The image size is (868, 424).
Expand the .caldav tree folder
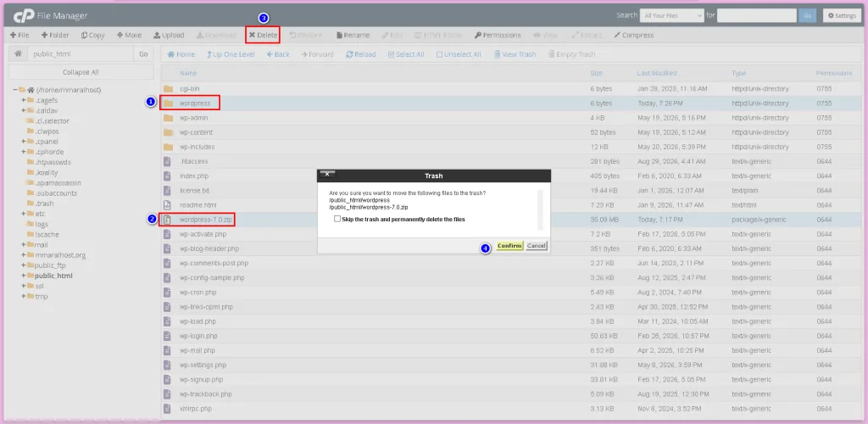coord(23,110)
